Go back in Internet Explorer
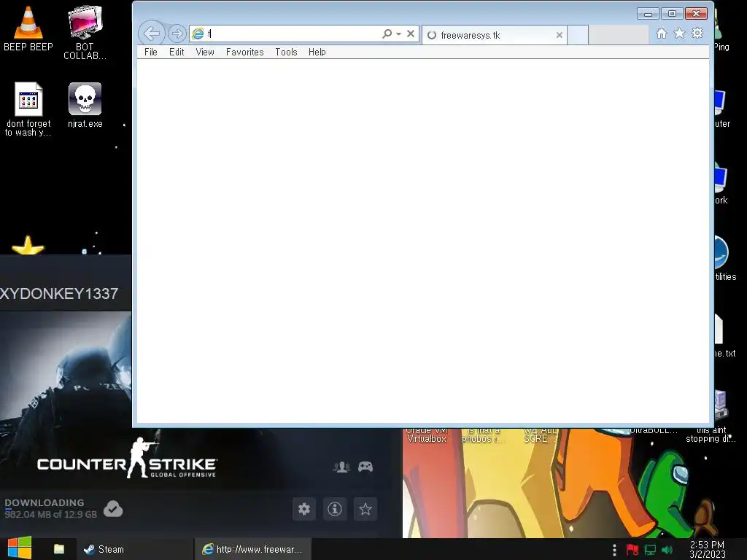747x560 pixels. click(x=152, y=34)
